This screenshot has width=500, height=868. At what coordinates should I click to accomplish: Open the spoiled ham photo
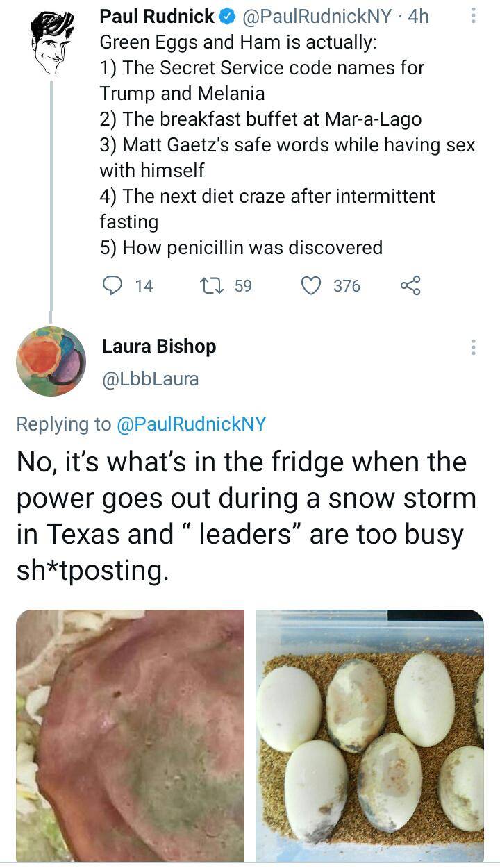pos(131,735)
